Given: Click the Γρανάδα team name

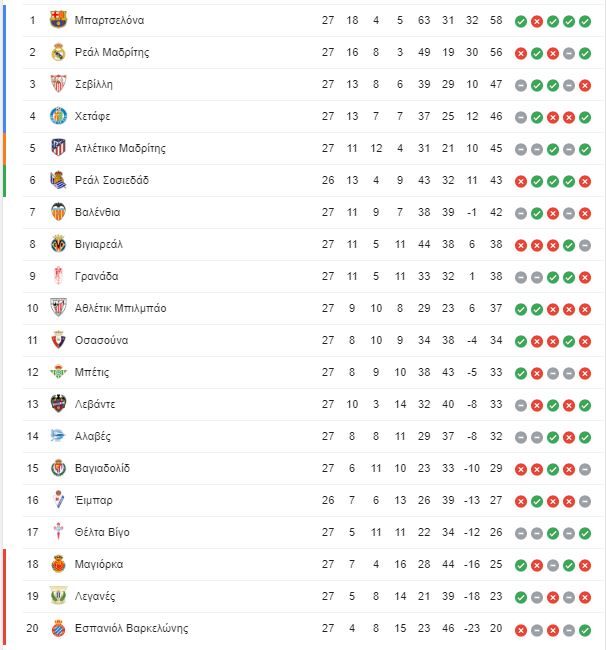Looking at the screenshot, I should 97,276.
